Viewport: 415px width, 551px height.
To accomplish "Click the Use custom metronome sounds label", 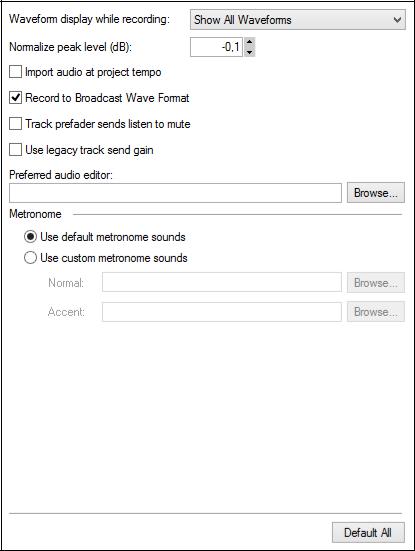I will [114, 258].
